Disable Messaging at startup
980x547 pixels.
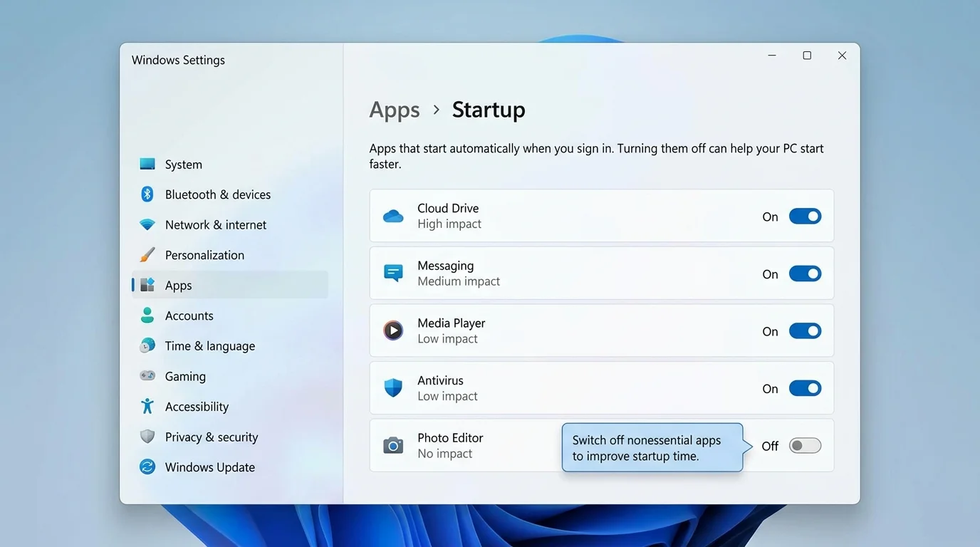pos(806,274)
